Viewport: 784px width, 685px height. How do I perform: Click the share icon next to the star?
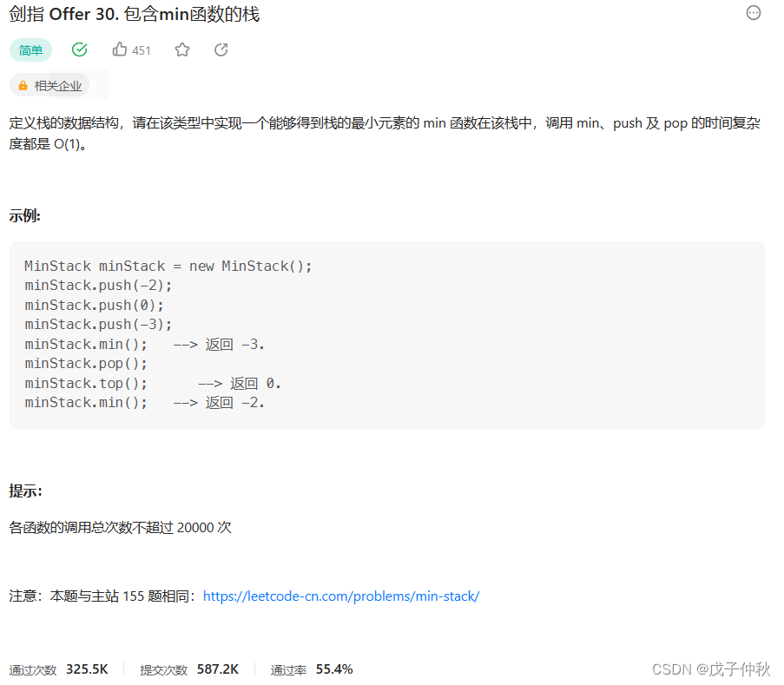[221, 49]
